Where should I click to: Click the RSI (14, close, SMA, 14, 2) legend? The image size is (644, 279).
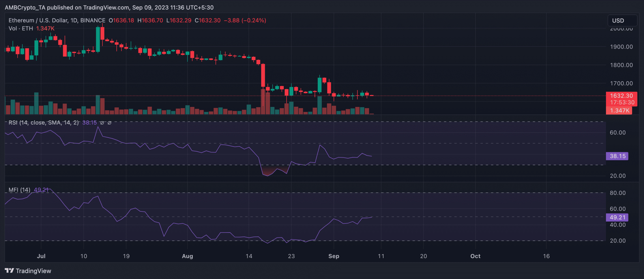click(x=44, y=123)
